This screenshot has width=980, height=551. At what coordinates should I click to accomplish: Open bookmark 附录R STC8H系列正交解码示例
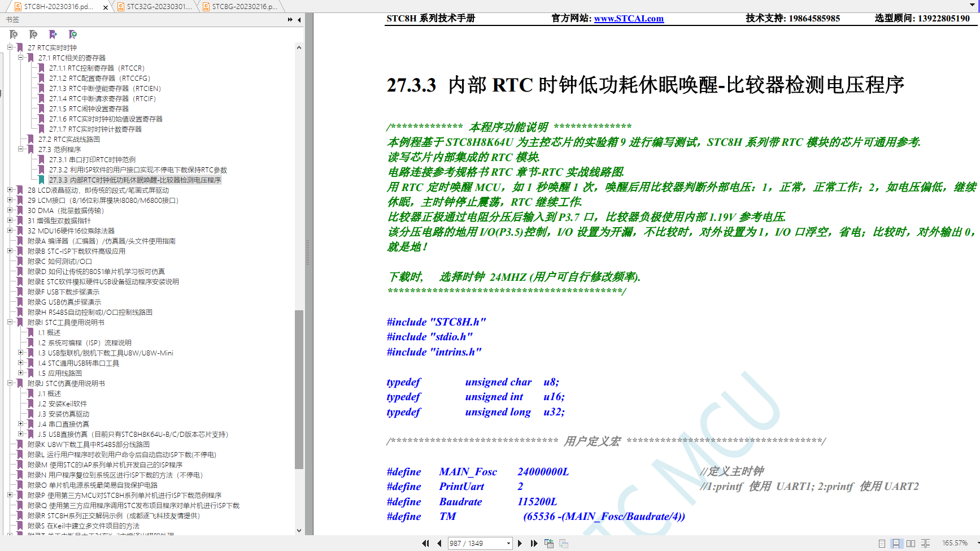pos(114,516)
